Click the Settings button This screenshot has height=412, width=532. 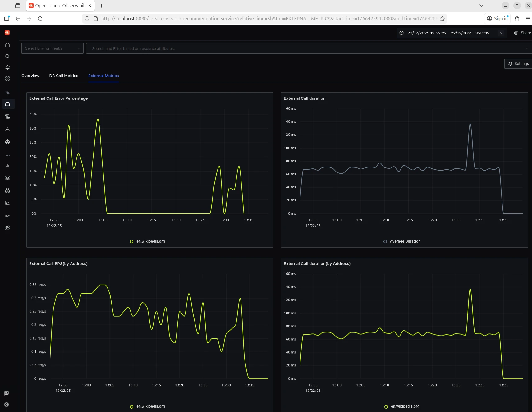pyautogui.click(x=518, y=64)
